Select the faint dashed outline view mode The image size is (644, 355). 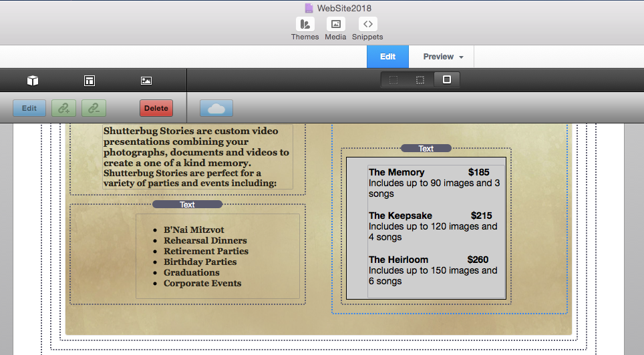(393, 79)
